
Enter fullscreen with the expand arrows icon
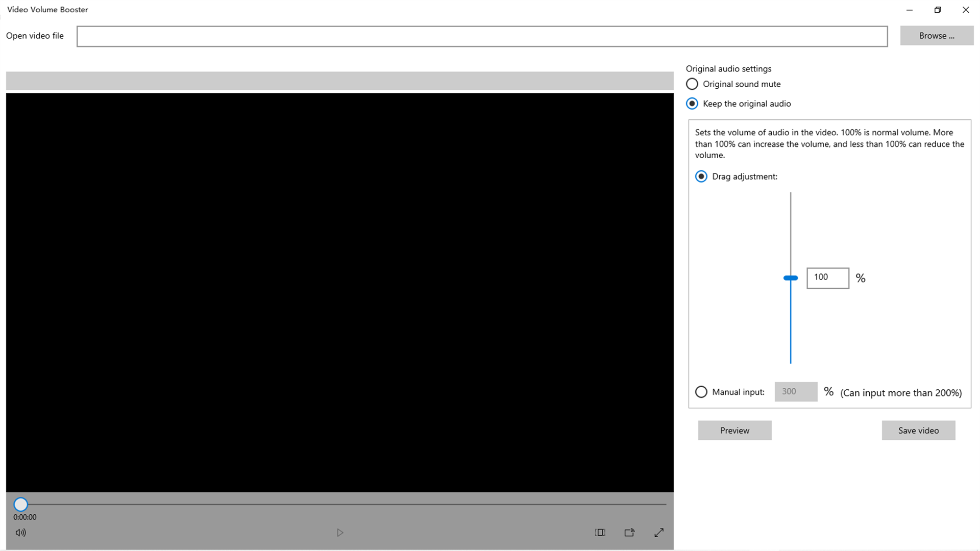pos(659,533)
